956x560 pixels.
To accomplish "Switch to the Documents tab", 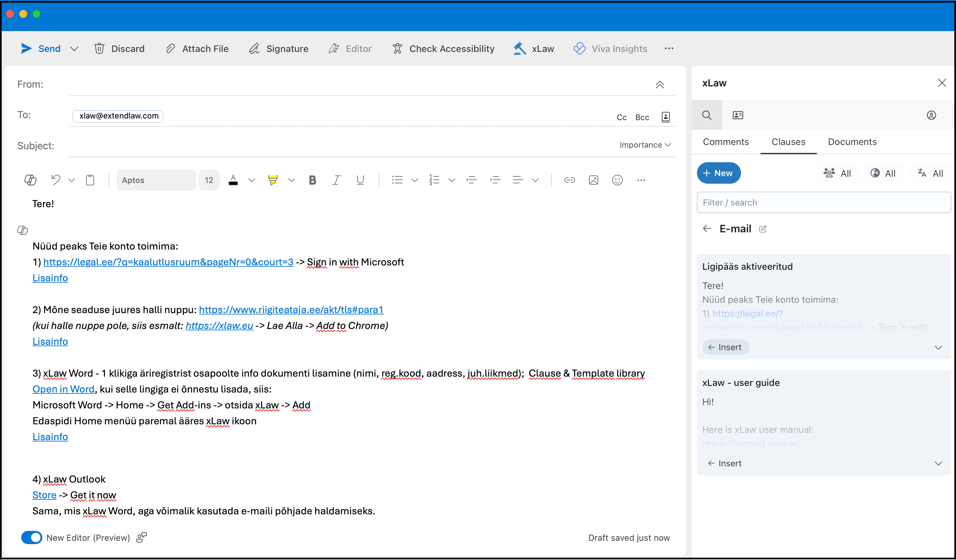I will pyautogui.click(x=852, y=142).
